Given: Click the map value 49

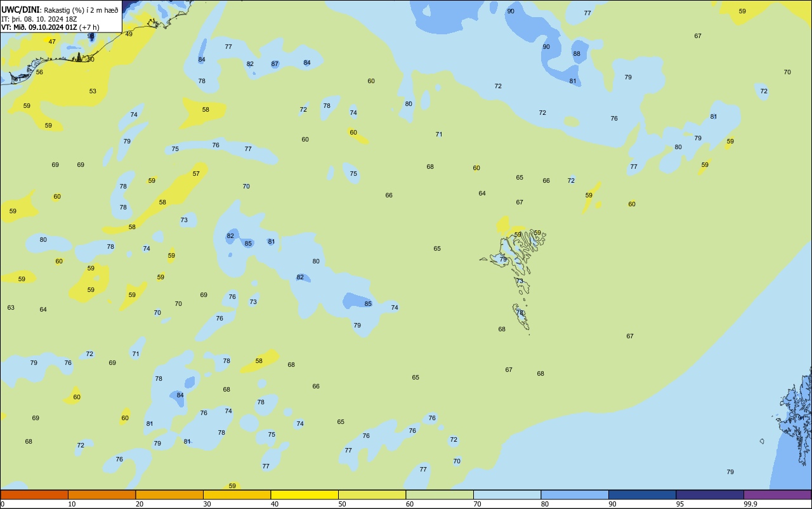Looking at the screenshot, I should click(129, 34).
